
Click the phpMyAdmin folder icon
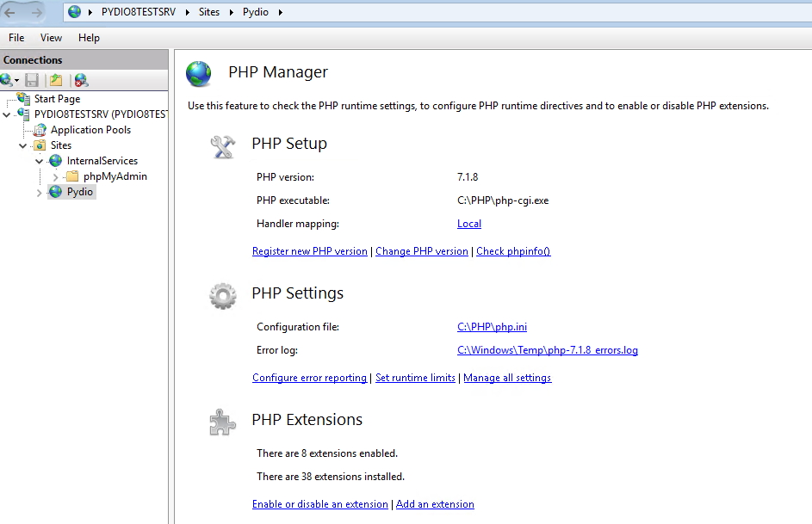pos(72,176)
